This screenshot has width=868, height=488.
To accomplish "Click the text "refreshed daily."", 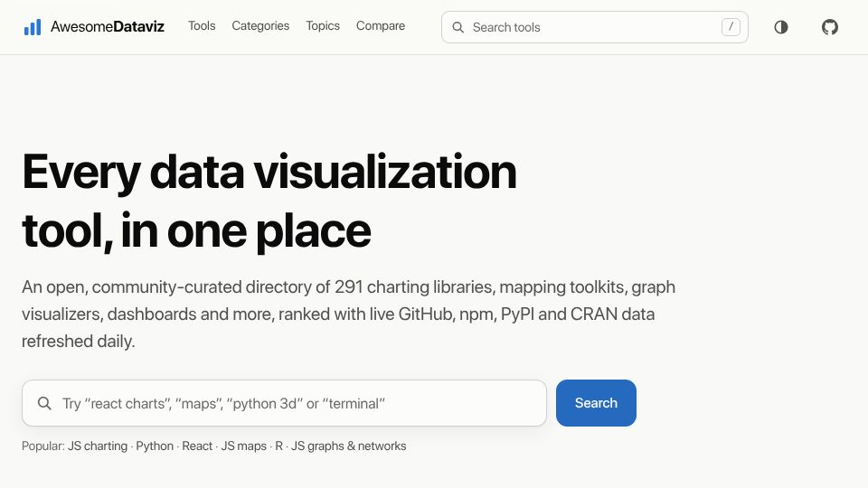I will coord(78,342).
